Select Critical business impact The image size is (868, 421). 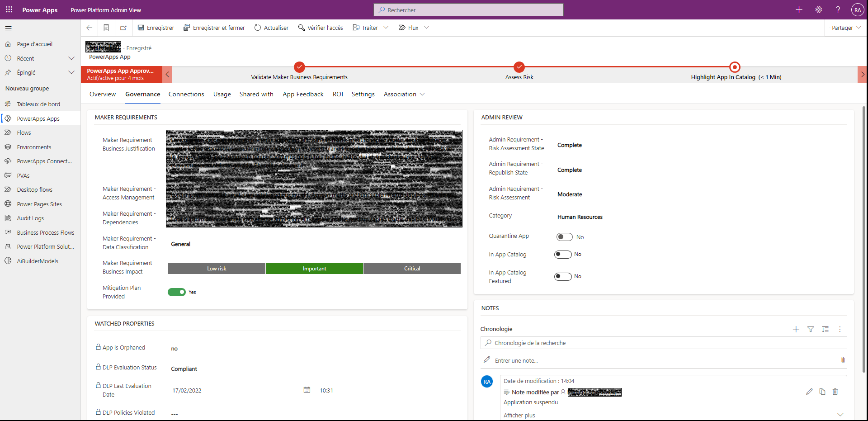412,269
